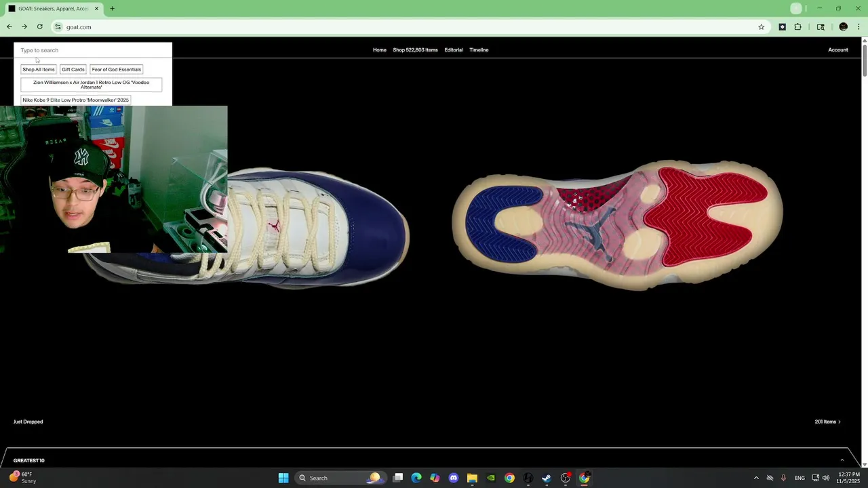Go back to the previous page
The height and width of the screenshot is (488, 868).
point(9,27)
